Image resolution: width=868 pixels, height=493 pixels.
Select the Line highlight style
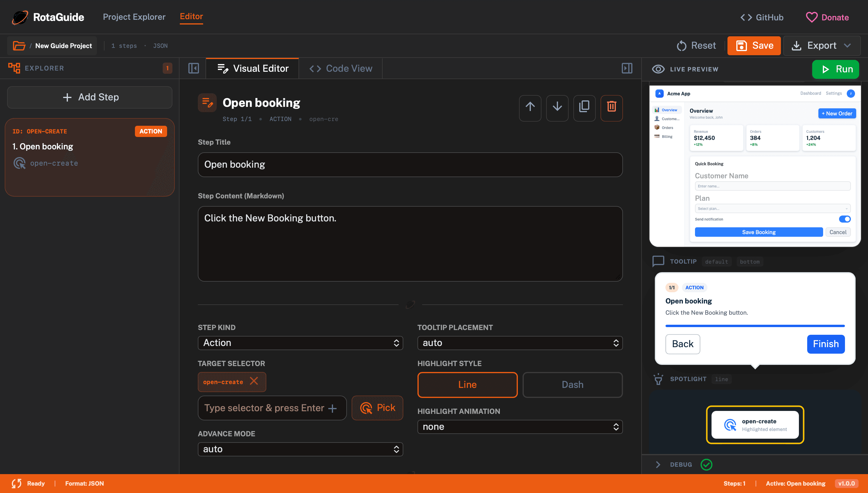coord(467,385)
